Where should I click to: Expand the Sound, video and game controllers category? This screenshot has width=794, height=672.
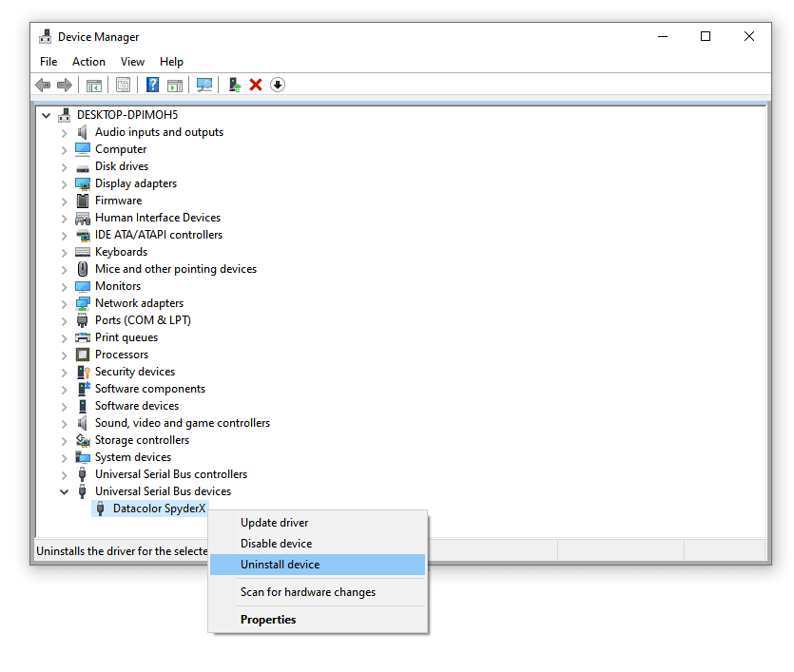pyautogui.click(x=64, y=422)
